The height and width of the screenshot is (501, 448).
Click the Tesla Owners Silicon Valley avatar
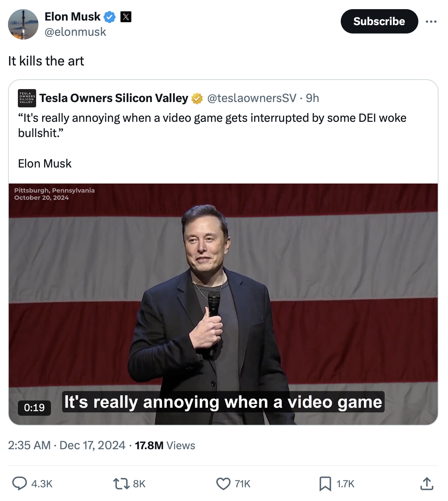point(27,98)
